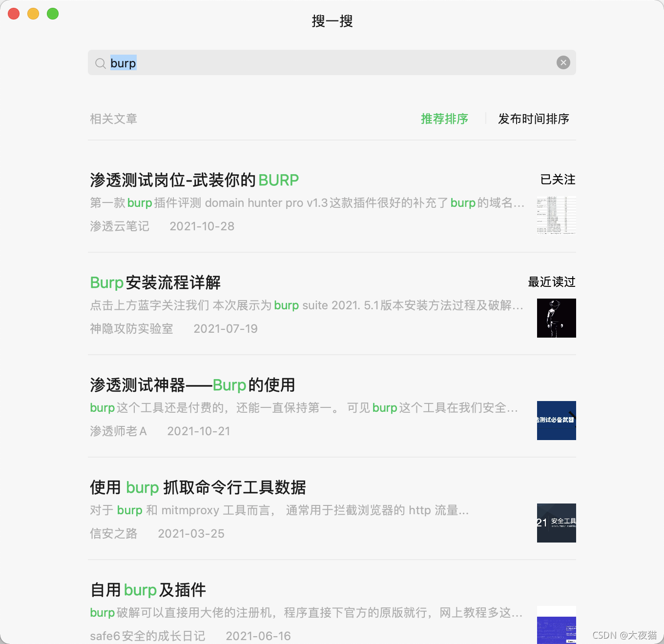Click the date 2021-10-28
Viewport: 664px width, 644px height.
[202, 226]
